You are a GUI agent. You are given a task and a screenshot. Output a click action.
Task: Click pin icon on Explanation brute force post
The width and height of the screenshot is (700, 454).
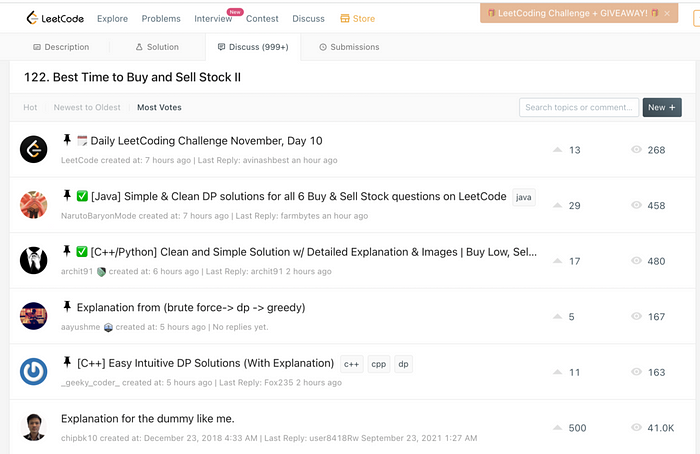point(67,306)
